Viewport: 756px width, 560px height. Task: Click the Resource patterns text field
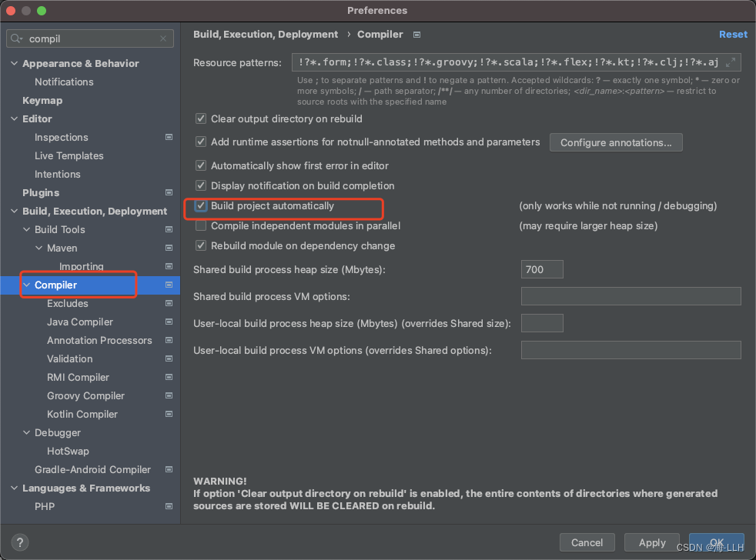pyautogui.click(x=516, y=62)
